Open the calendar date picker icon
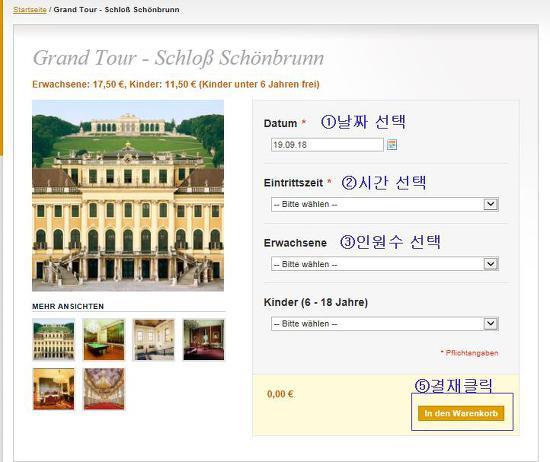This screenshot has width=550, height=462. [392, 145]
